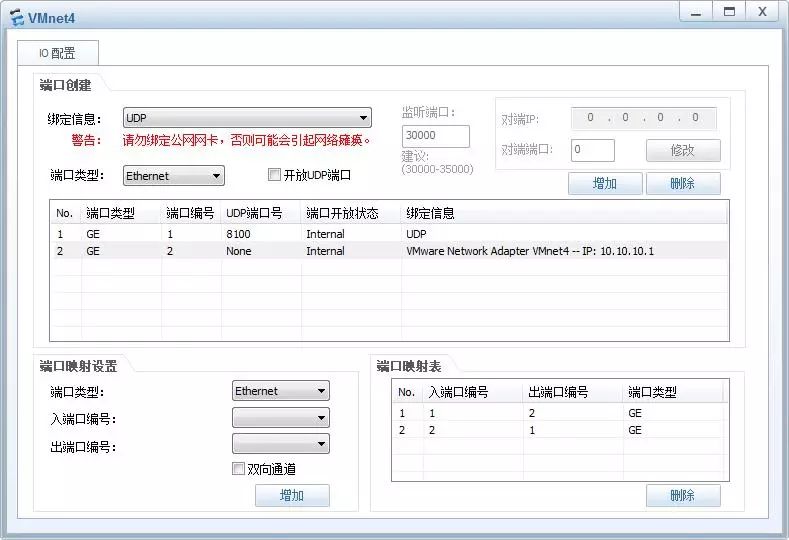Image resolution: width=789 pixels, height=540 pixels.
Task: Click the VMnet4 title bar app icon
Action: point(17,18)
